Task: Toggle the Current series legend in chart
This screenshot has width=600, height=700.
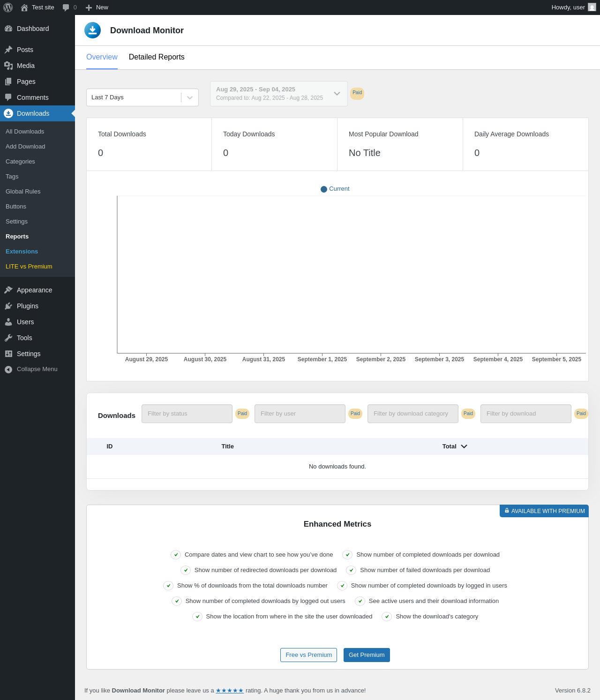Action: 335,189
